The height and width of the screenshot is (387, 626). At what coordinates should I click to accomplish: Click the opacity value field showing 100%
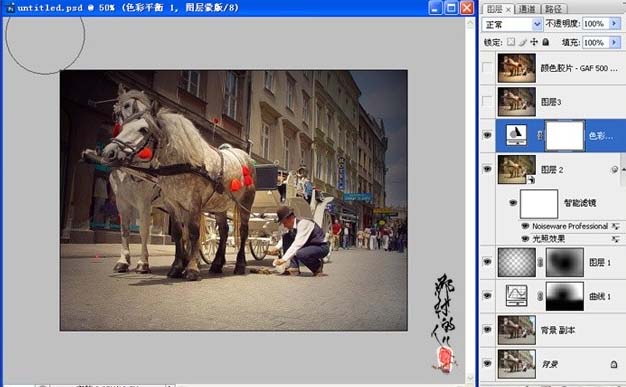596,24
